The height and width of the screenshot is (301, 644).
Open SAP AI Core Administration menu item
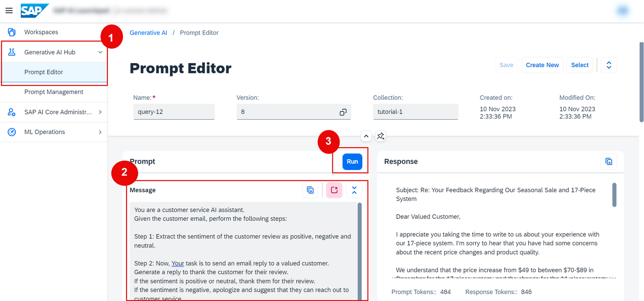pyautogui.click(x=54, y=112)
